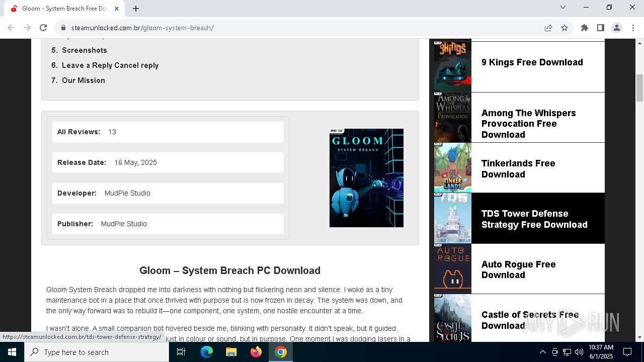Share this page icon in address bar
644x362 pixels.
pyautogui.click(x=548, y=28)
